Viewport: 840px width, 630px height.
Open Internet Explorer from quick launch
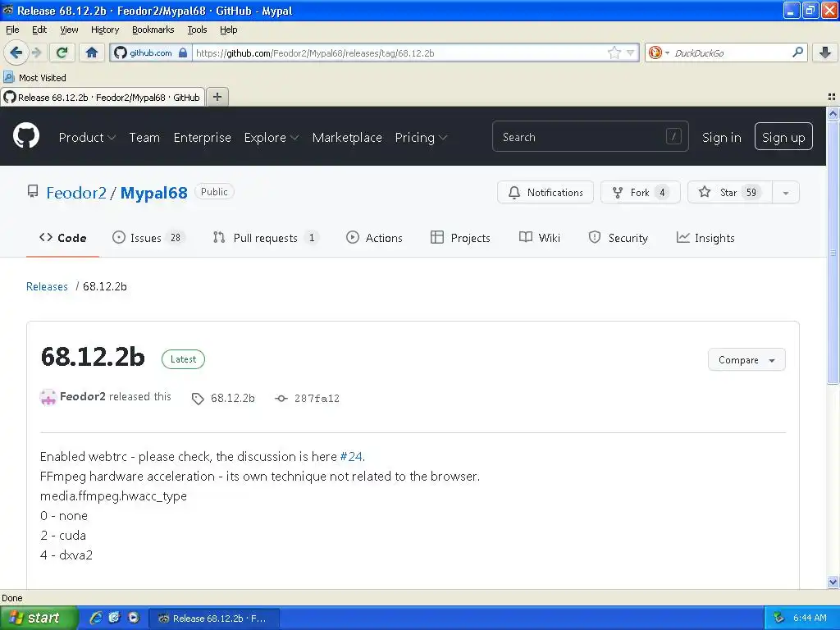[96, 618]
